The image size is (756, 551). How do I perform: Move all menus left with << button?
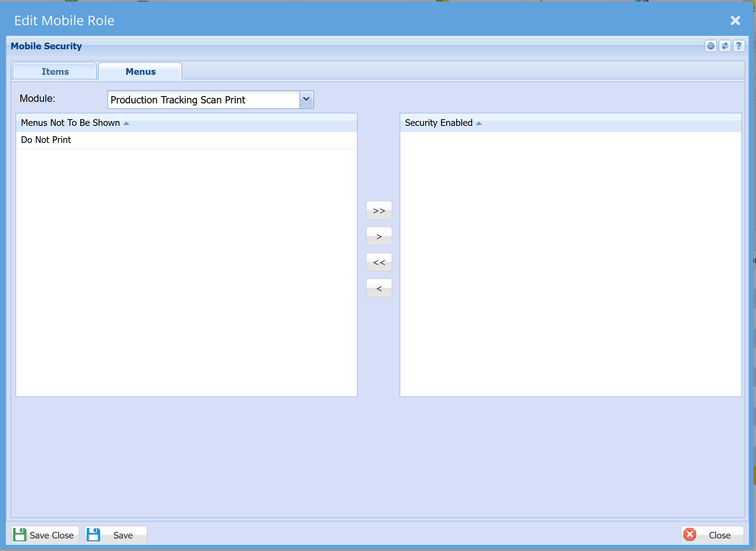point(379,262)
